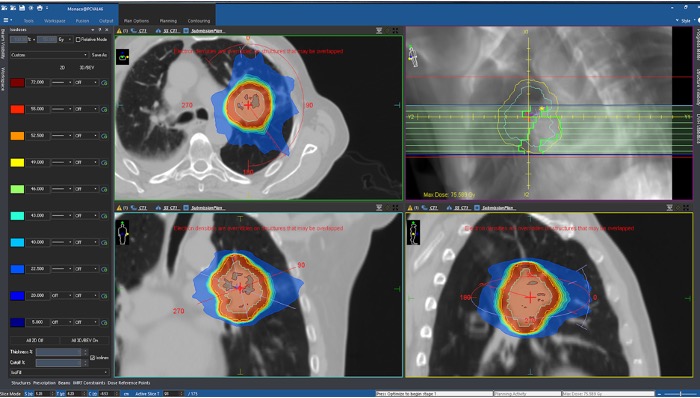
Task: Toggle the Isolines checkbox
Action: click(92, 357)
